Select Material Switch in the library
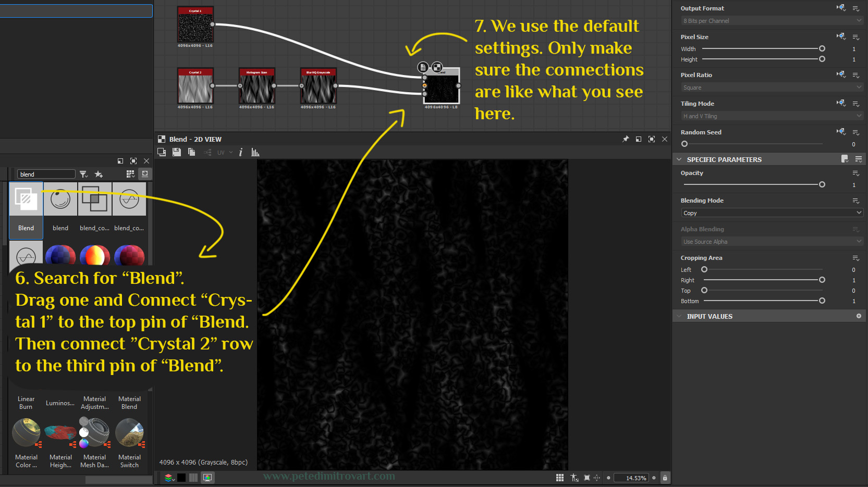 (129, 443)
